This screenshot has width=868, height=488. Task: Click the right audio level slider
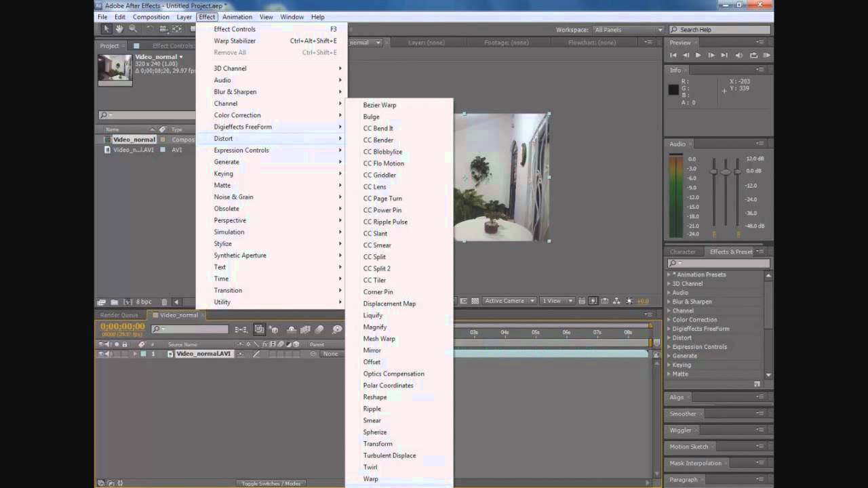[737, 172]
